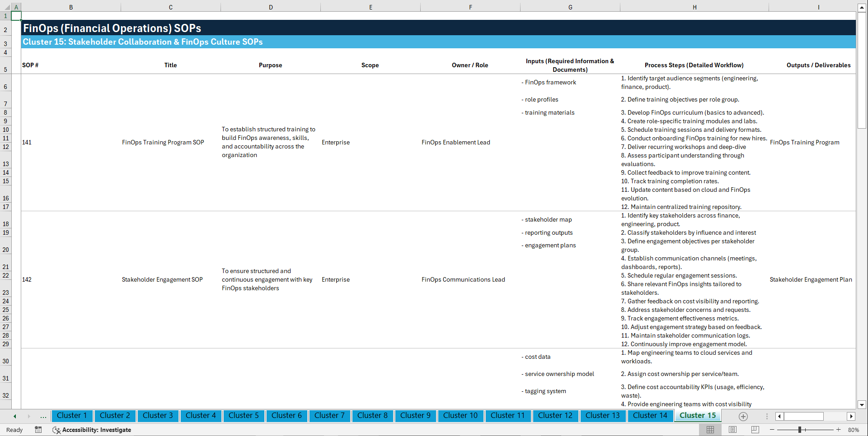868x436 pixels.
Task: Open Accessibility: Investigate checker
Action: click(92, 430)
